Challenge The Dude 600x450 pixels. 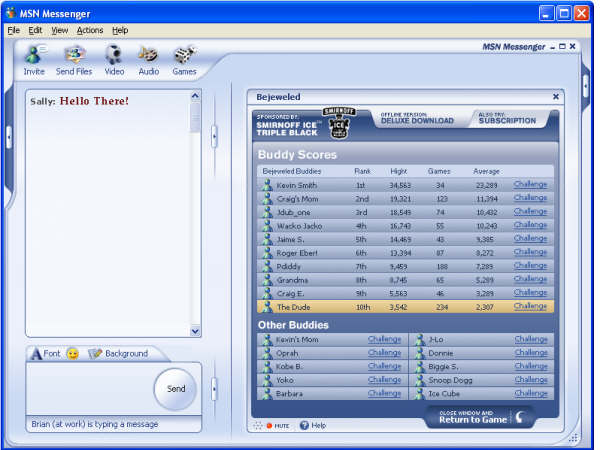click(530, 306)
